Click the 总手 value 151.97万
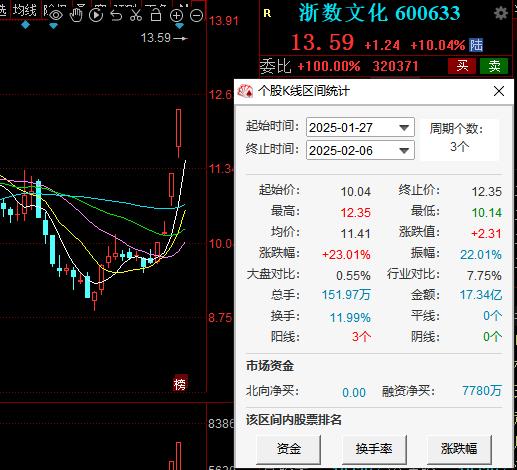This screenshot has width=517, height=470. pyautogui.click(x=346, y=295)
